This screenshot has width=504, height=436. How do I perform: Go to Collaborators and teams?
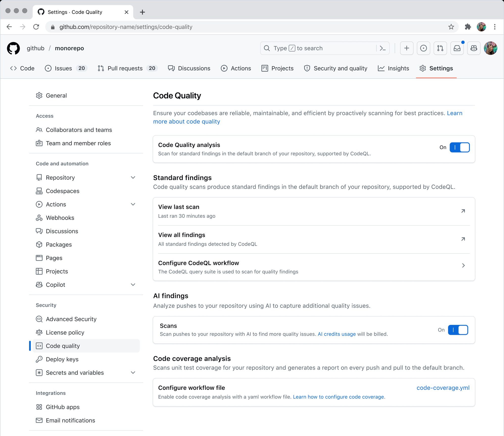coord(86,130)
